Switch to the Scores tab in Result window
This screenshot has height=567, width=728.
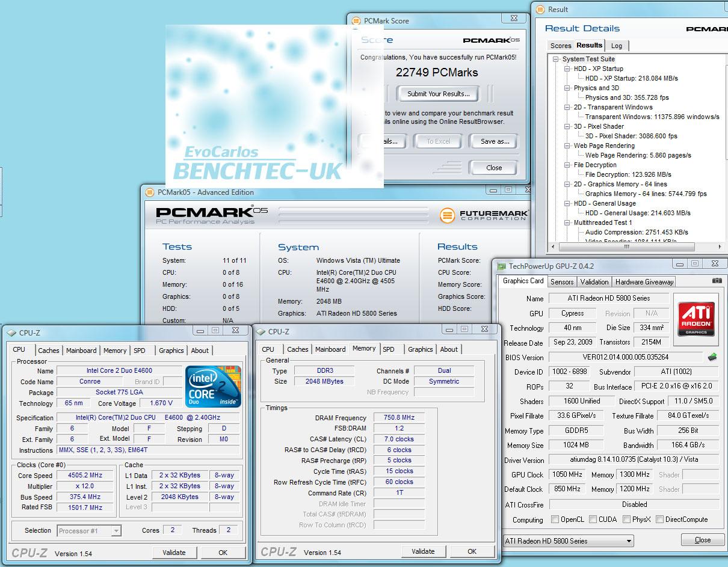560,46
